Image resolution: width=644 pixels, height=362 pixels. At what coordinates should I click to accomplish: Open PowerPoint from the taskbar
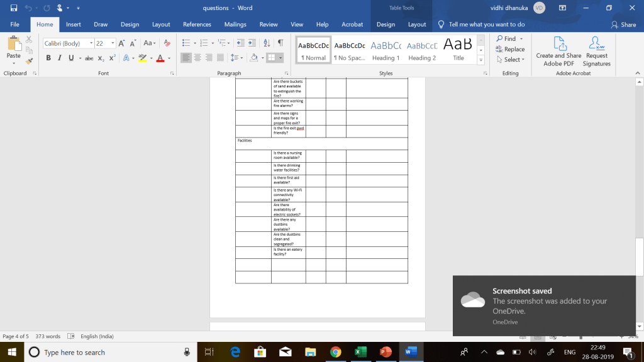coord(385,352)
